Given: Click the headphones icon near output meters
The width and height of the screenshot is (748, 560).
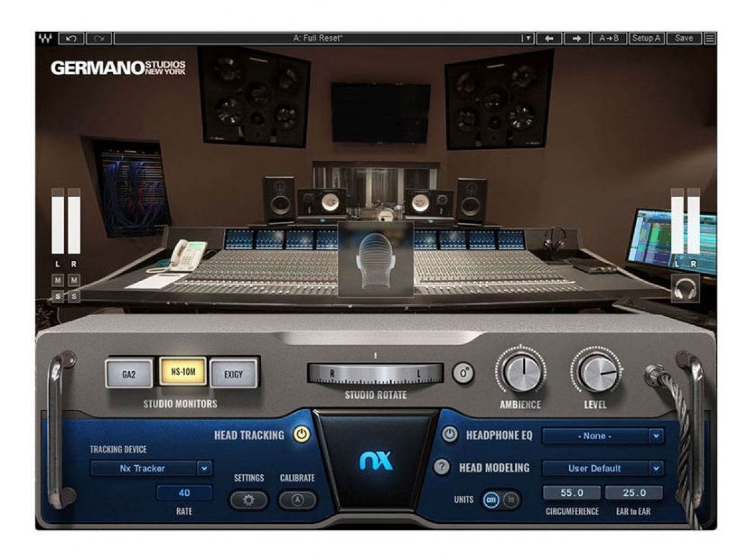Looking at the screenshot, I should click(x=685, y=288).
